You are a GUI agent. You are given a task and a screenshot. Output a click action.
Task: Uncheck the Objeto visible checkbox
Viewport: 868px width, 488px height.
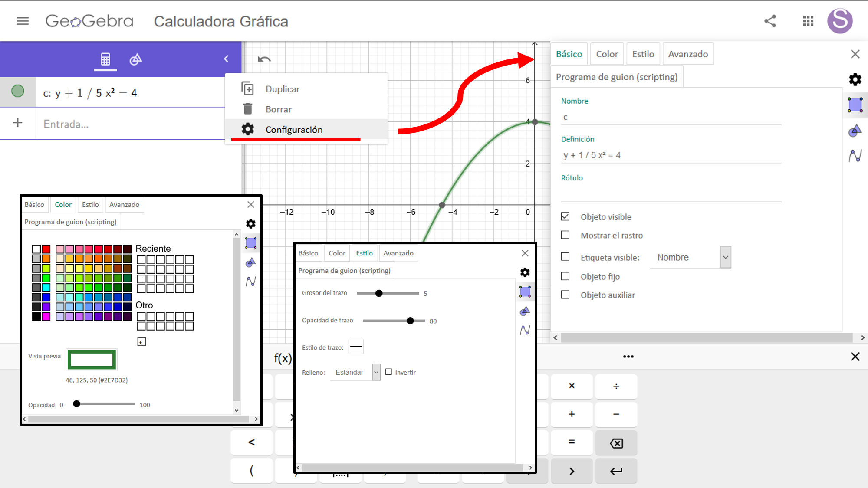coord(565,216)
